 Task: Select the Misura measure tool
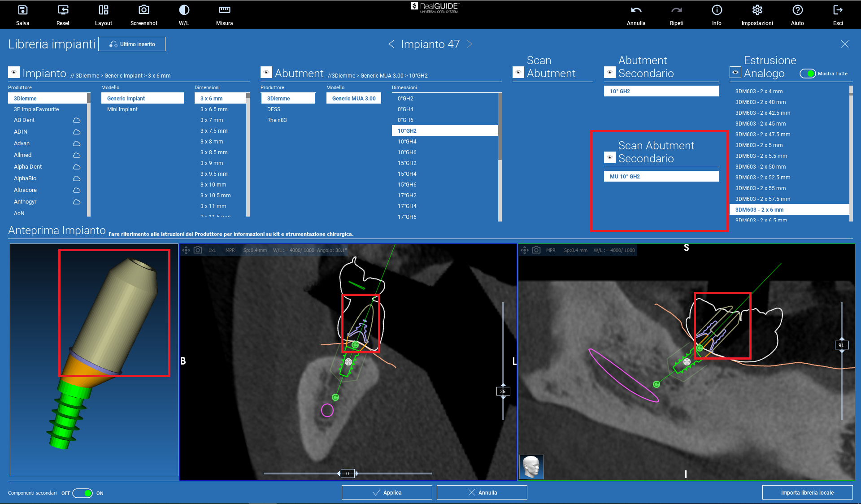pos(224,10)
